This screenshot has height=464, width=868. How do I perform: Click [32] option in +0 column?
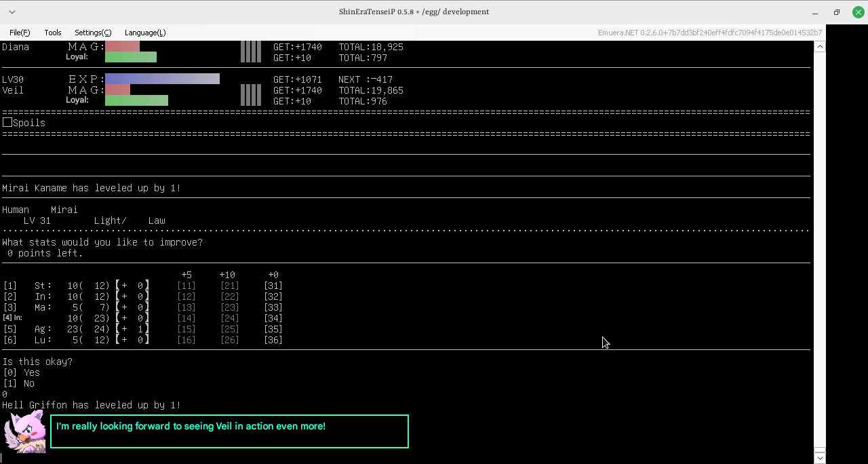pyautogui.click(x=273, y=296)
